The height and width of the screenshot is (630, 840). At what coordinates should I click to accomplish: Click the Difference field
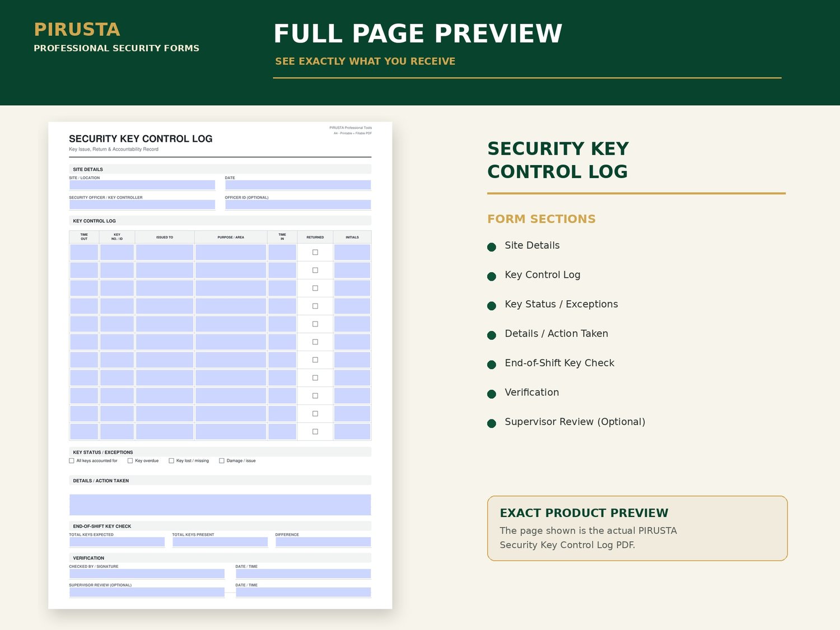pos(323,542)
